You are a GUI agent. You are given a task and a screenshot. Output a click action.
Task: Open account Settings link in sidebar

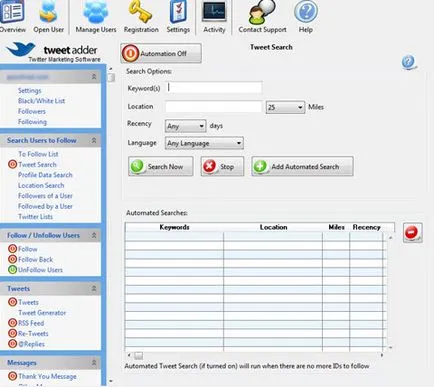pyautogui.click(x=30, y=90)
